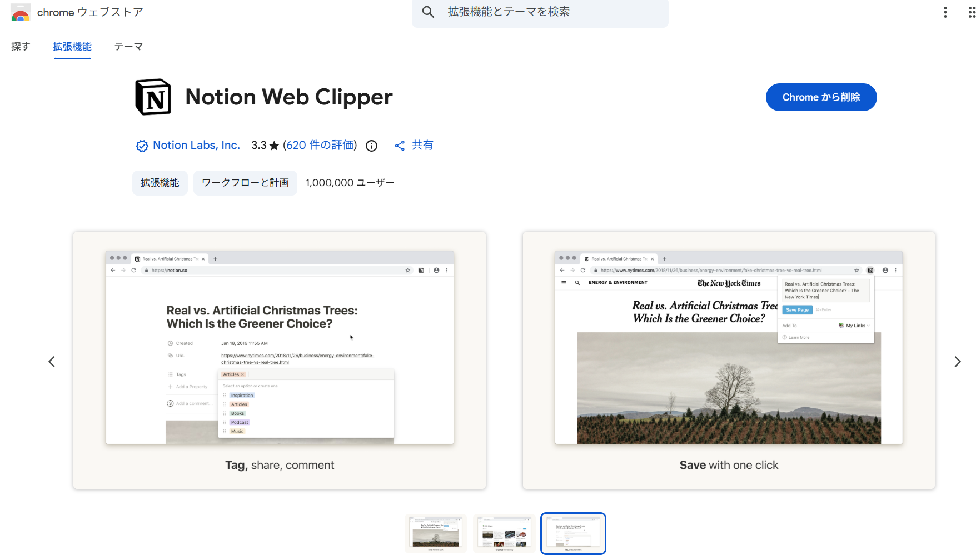Click the Chrome から削除 button

(821, 97)
